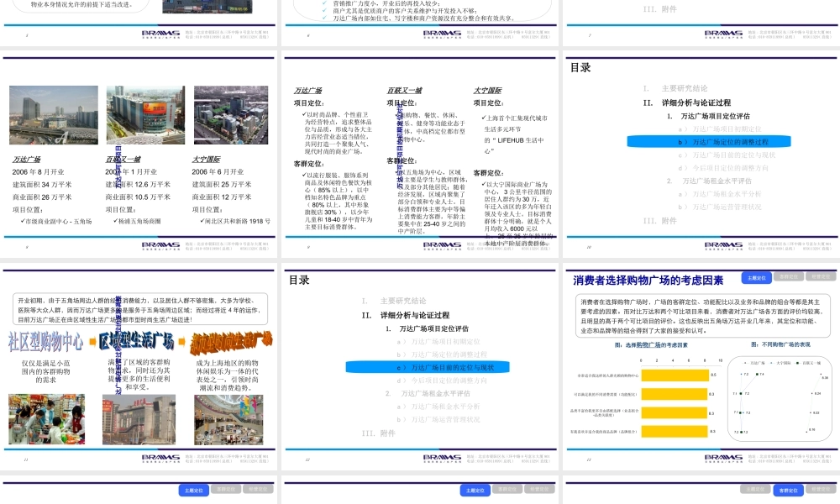Image resolution: width=840 pixels, height=504 pixels.
Task: Click the line chart 不同购物广场的表现
Action: [780, 399]
